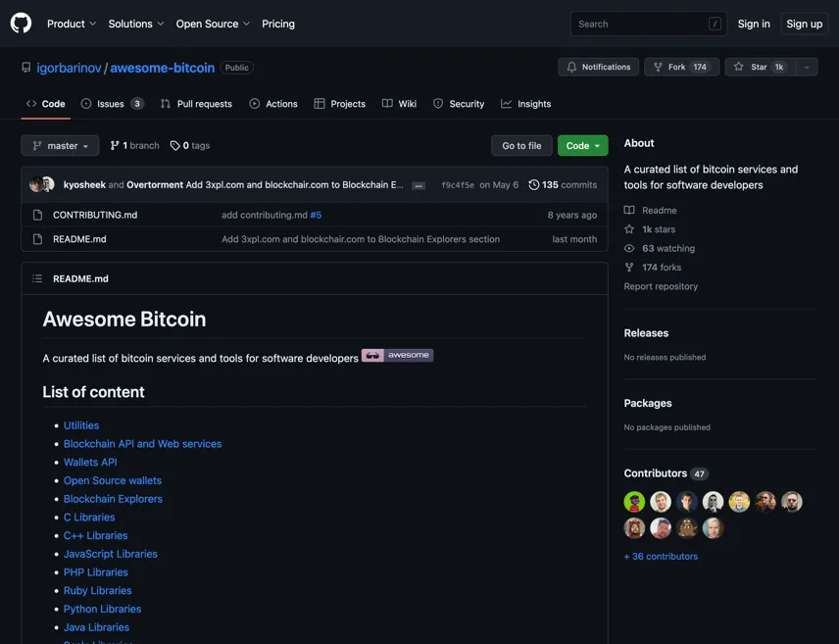Open the master branch selector
839x644 pixels.
[60, 146]
